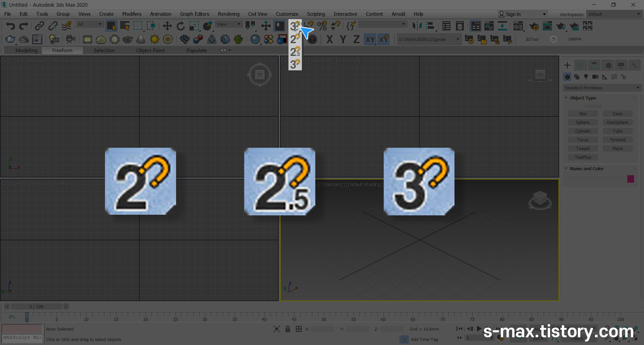
Task: Click the Undo arrow icon
Action: pyautogui.click(x=10, y=26)
